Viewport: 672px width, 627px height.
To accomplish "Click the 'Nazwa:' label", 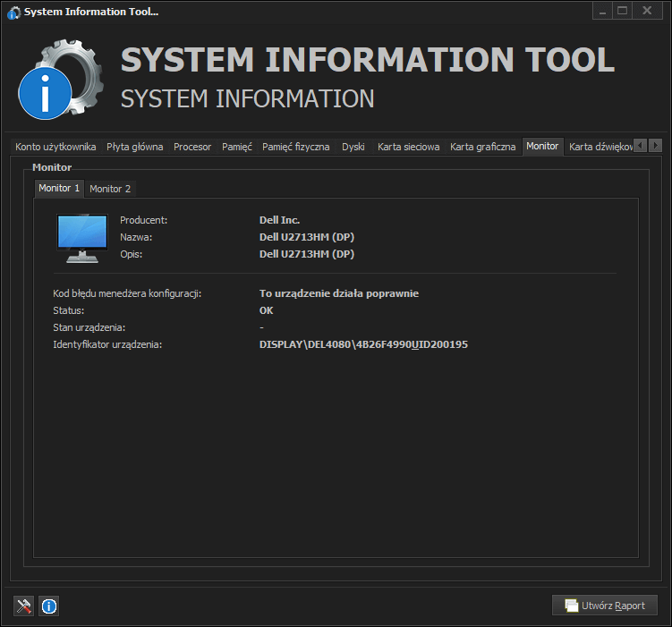I will coord(136,237).
